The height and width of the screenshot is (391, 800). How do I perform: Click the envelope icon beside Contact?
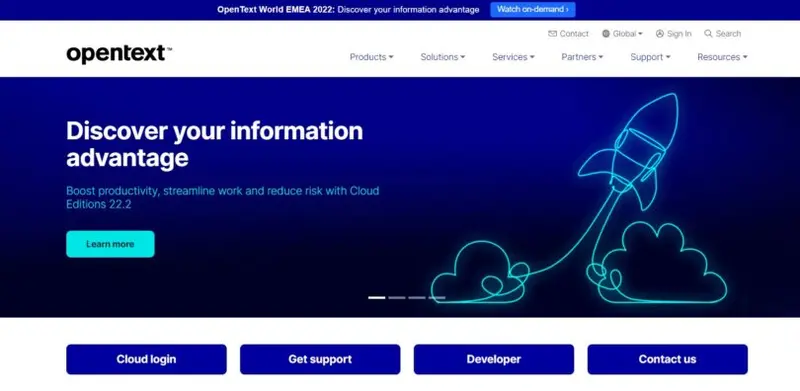(552, 34)
